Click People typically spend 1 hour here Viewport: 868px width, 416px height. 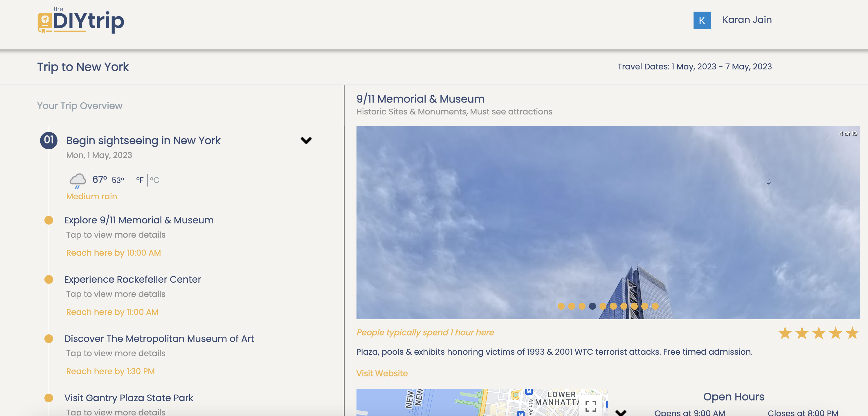[x=425, y=332]
